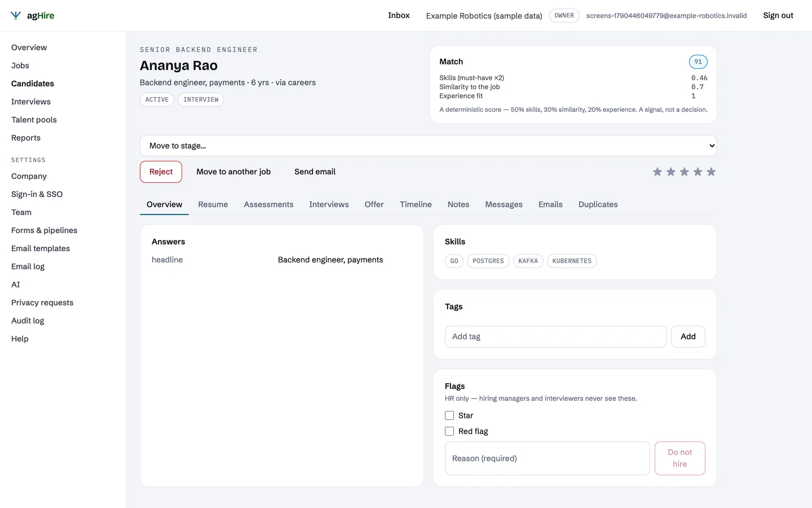Switch to the Resume tab
This screenshot has width=812, height=508.
click(x=213, y=204)
